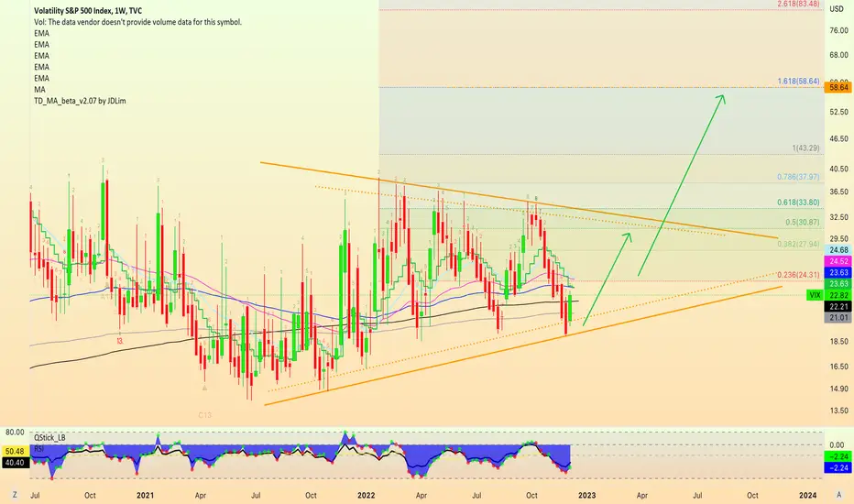
Task: Click the 18.50 price axis label
Action: pos(838,342)
